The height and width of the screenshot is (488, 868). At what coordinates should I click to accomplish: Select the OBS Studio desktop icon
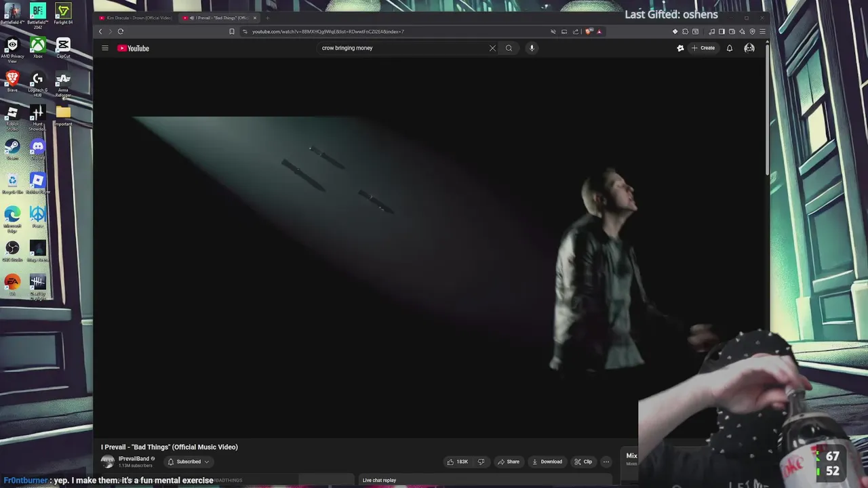pyautogui.click(x=12, y=251)
